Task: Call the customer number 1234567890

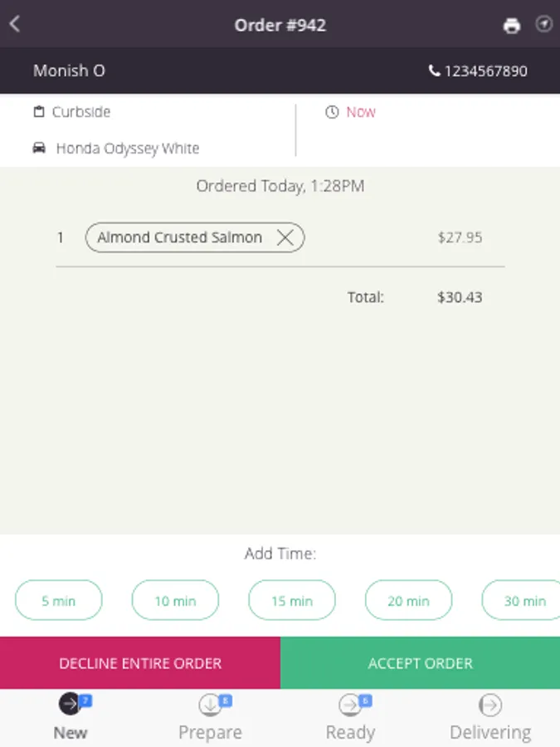Action: 485,71
